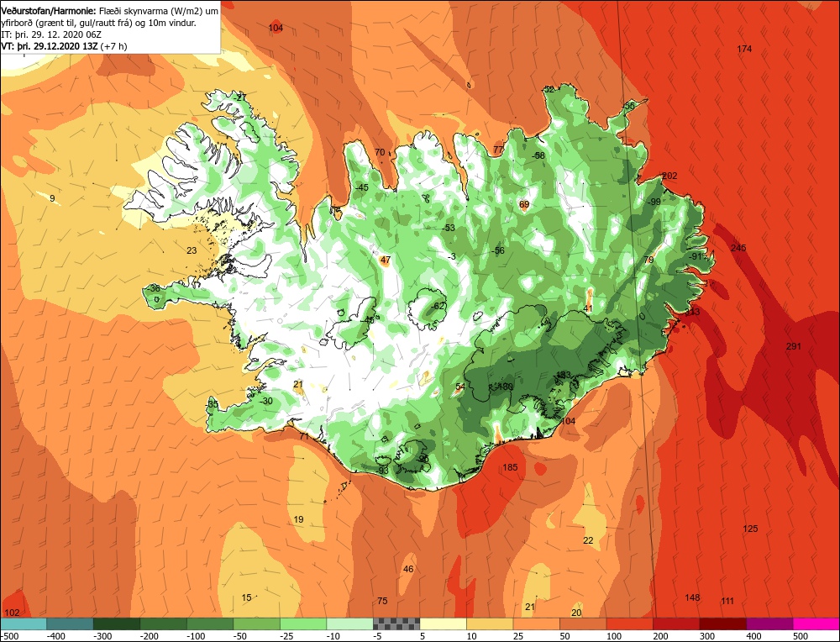The width and height of the screenshot is (840, 642).
Task: Click the value 71 on the south coast
Action: click(304, 437)
